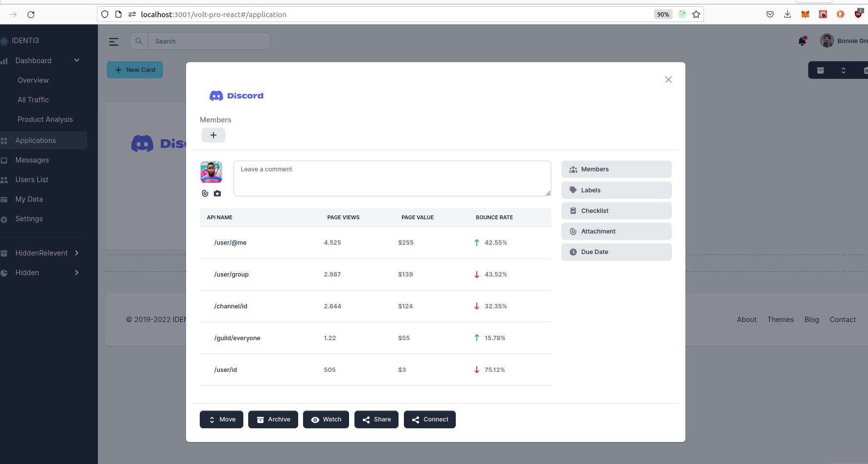Click the user avatar beside comment box

point(211,172)
